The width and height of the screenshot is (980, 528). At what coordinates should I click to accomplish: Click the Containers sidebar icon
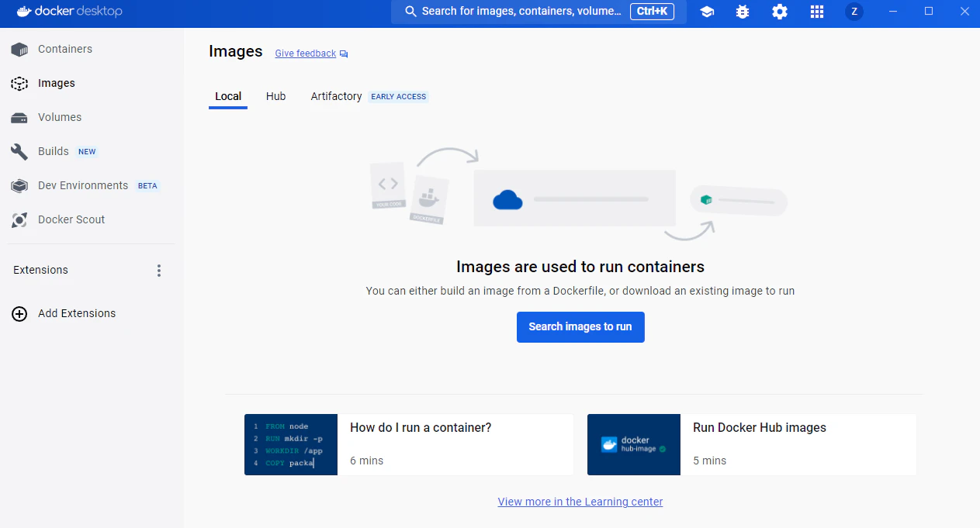coord(19,49)
